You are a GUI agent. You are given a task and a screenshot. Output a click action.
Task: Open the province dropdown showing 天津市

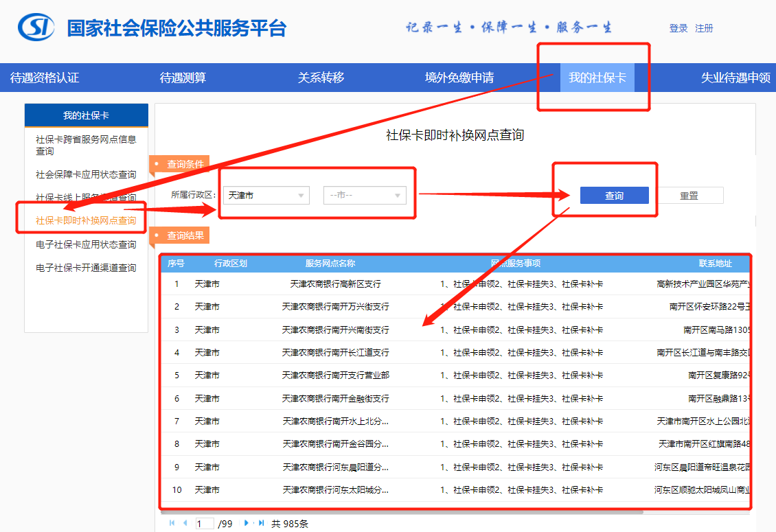266,196
